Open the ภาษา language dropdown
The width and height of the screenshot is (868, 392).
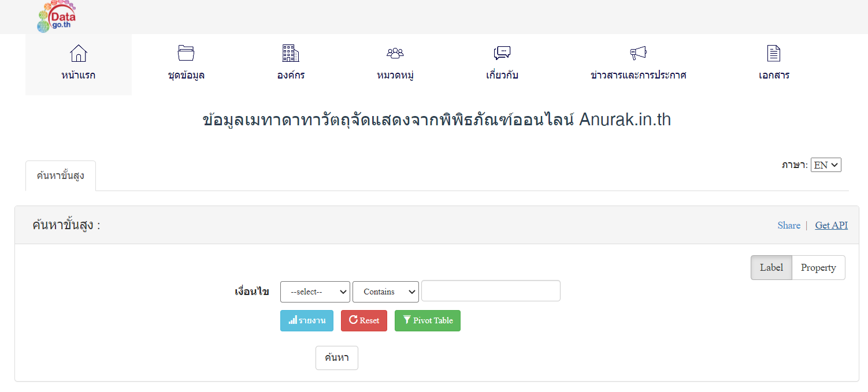825,165
